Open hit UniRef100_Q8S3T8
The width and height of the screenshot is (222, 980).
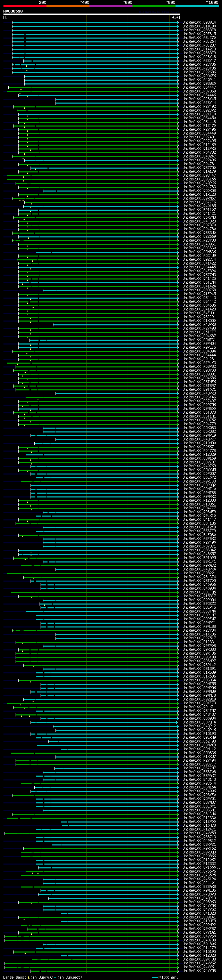pyautogui.click(x=199, y=30)
